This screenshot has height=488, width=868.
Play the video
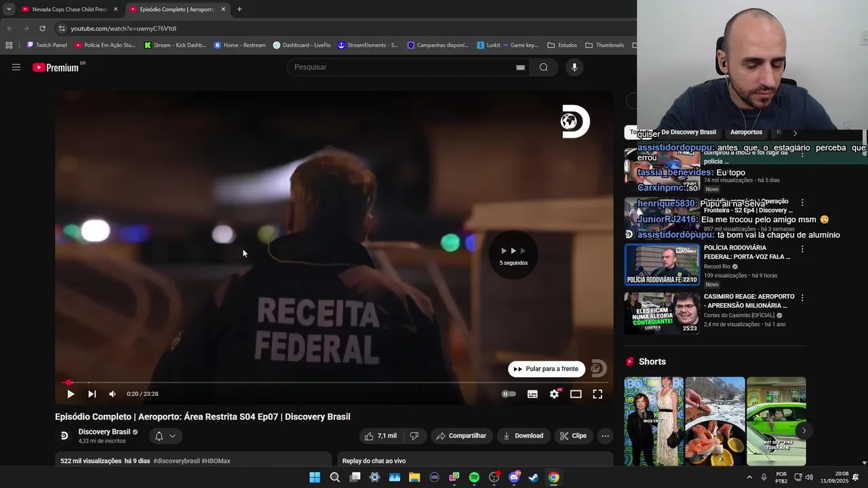71,394
